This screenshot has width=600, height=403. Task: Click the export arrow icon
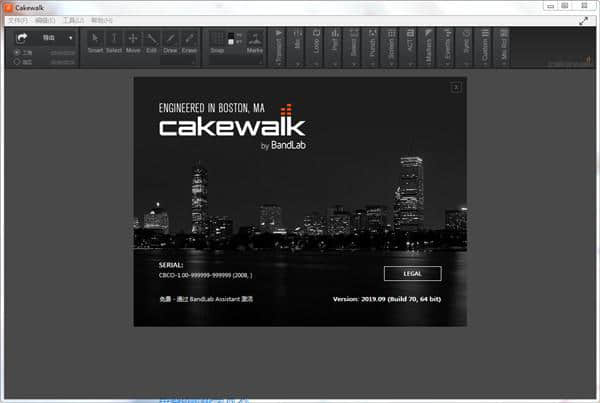[x=22, y=38]
